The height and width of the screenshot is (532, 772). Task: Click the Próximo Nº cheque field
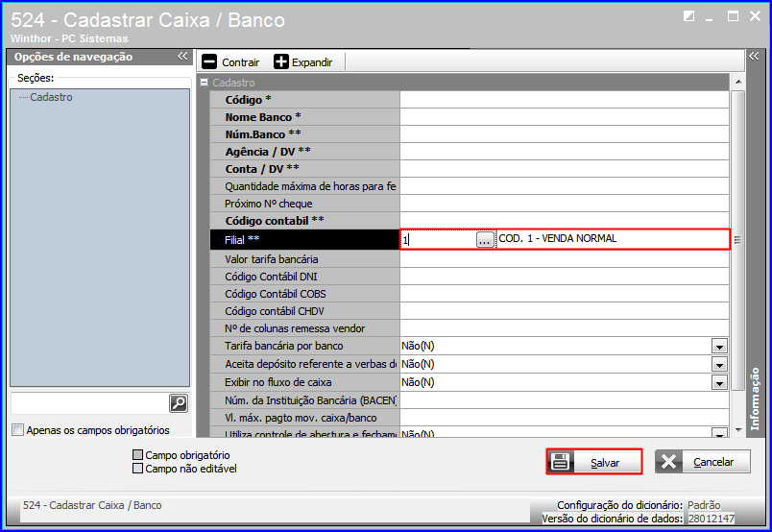[x=565, y=203]
